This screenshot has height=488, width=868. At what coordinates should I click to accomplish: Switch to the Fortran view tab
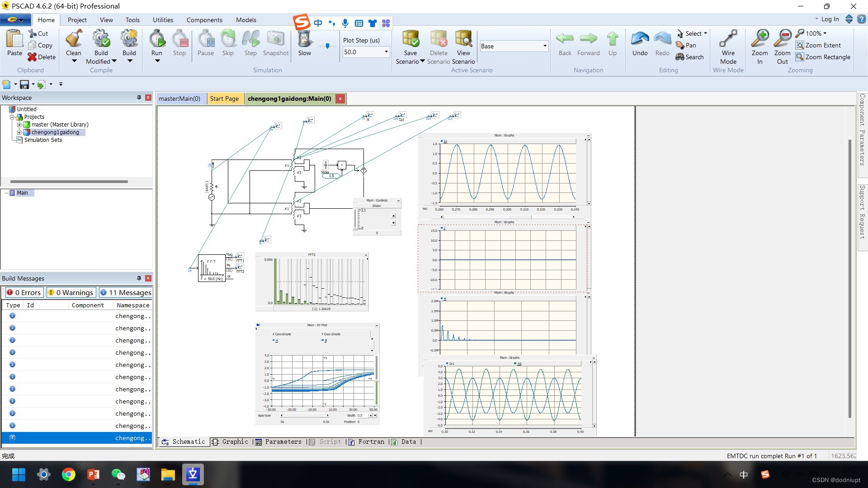click(x=367, y=441)
